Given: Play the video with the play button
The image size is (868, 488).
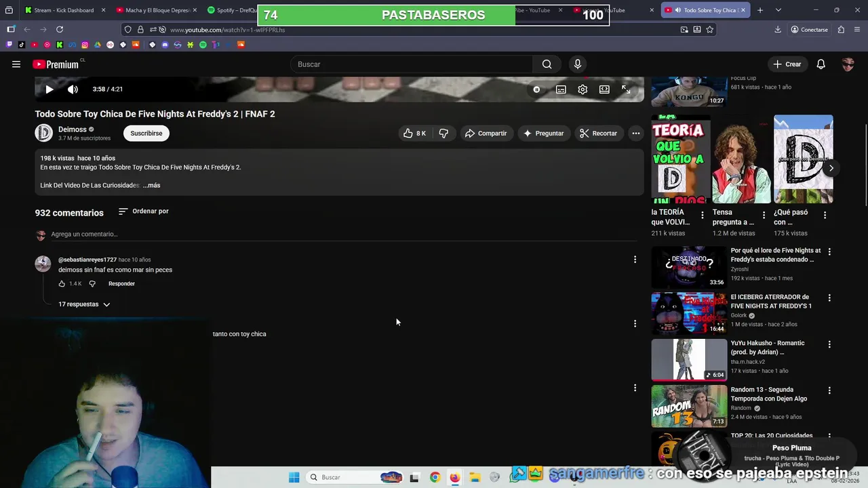Looking at the screenshot, I should click(x=50, y=89).
